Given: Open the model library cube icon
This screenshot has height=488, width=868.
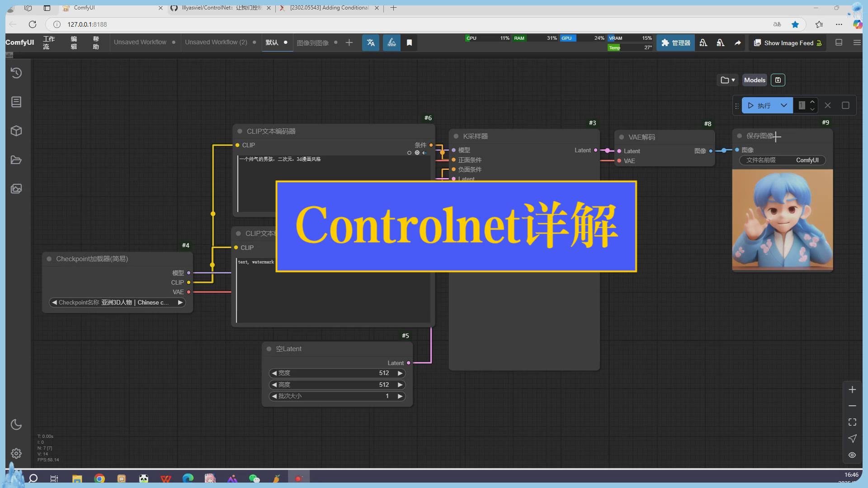Looking at the screenshot, I should pos(16,131).
